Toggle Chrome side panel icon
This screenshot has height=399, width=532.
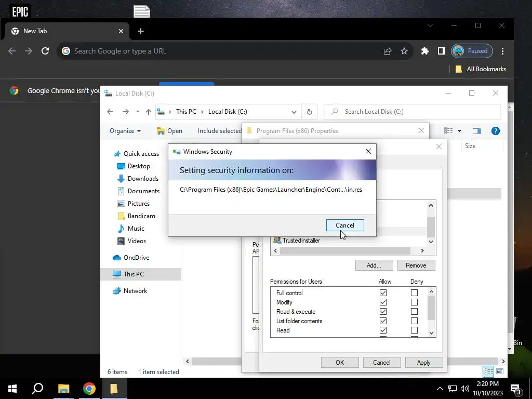click(441, 51)
